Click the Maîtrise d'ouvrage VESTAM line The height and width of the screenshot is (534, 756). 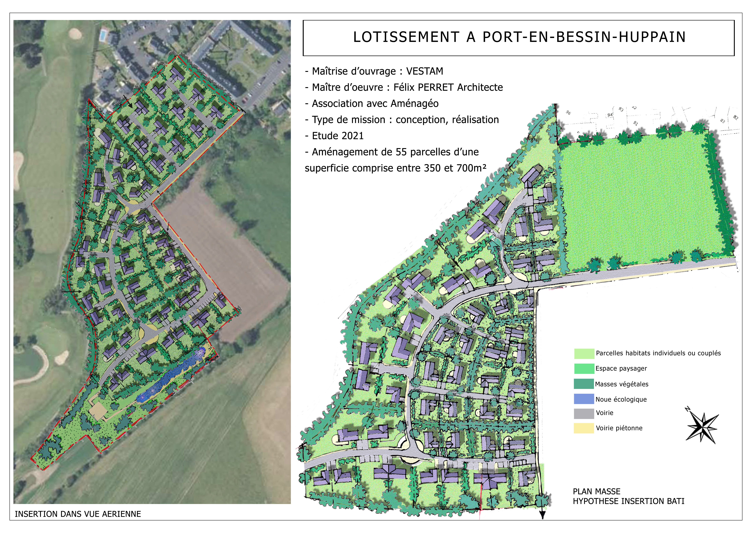coord(374,71)
